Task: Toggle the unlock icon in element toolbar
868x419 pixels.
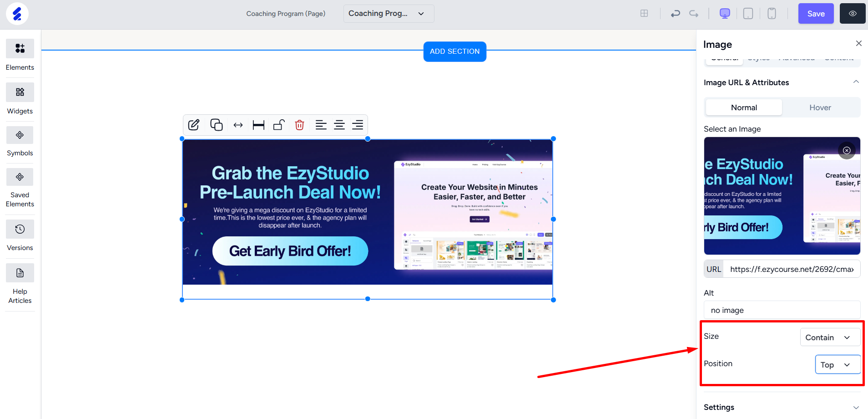Action: [x=279, y=125]
